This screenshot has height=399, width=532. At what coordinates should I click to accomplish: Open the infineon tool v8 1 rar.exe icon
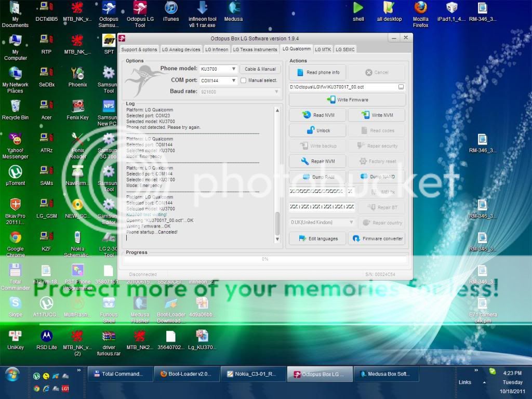click(x=202, y=14)
